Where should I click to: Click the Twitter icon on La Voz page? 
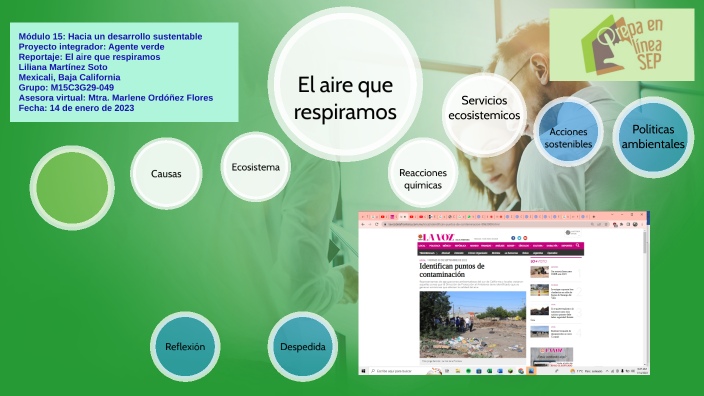519,238
